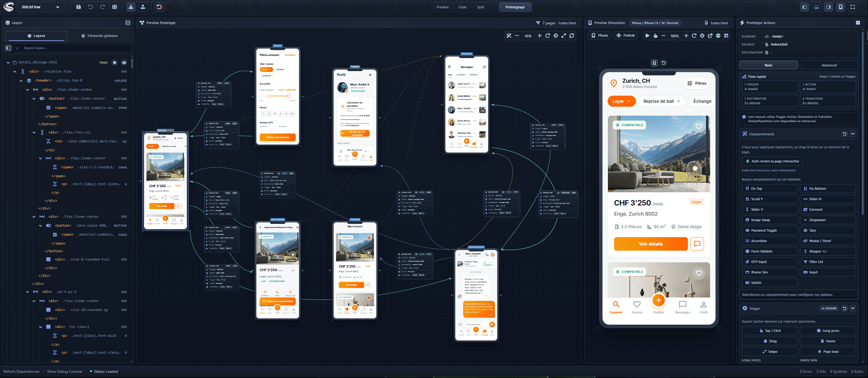This screenshot has width=868, height=378.
Task: Toggle visibility eye of Detail_Message.html page
Action: (124, 62)
